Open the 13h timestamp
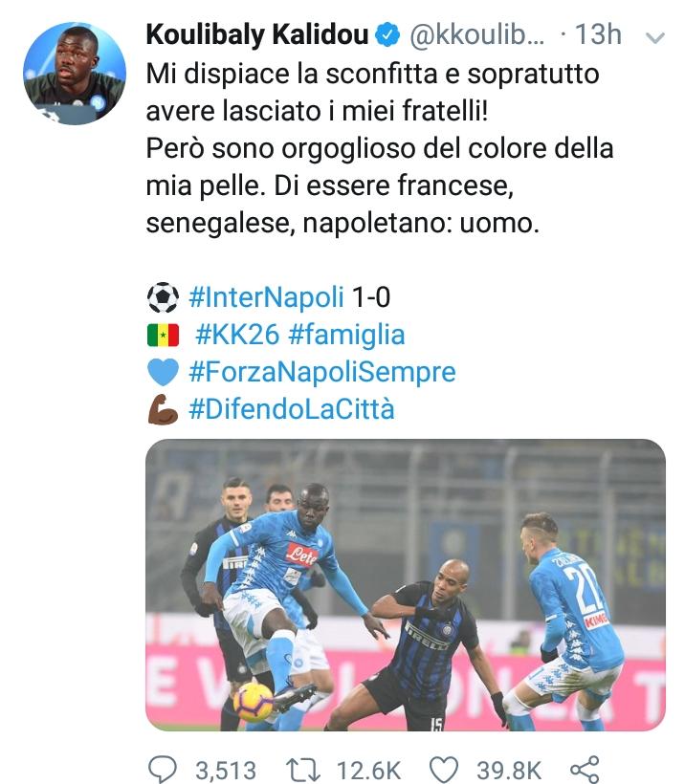685x784 pixels. click(597, 35)
